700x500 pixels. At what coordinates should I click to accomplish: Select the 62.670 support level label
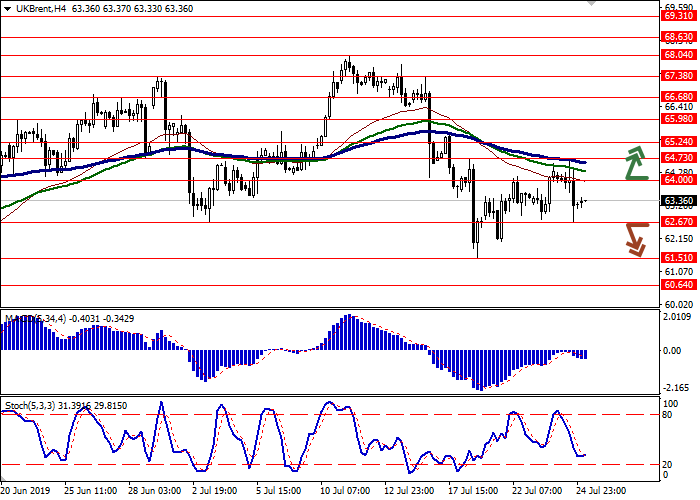coord(678,222)
